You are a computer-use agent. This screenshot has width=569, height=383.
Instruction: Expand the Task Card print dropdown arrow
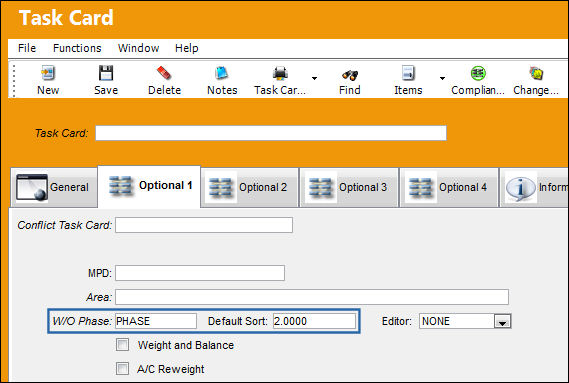pos(314,78)
